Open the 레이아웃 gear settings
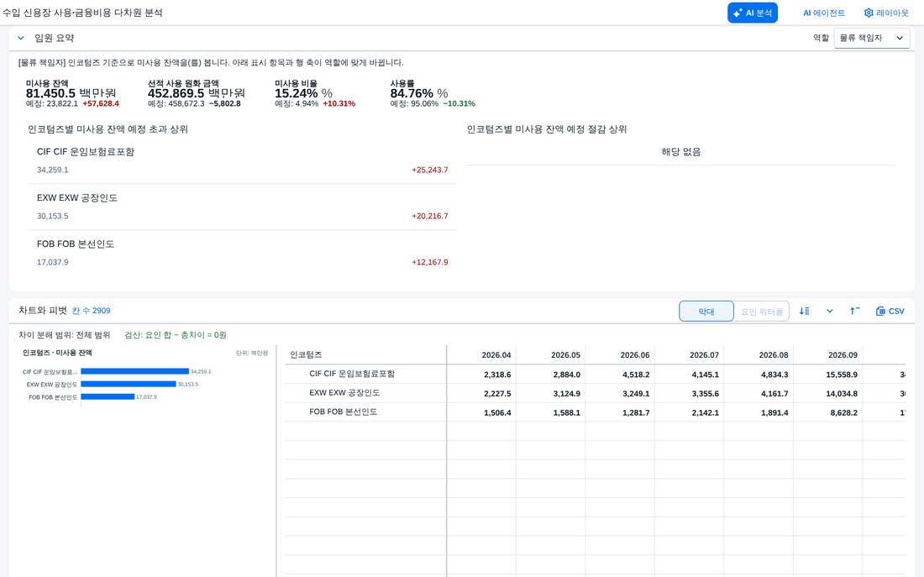The height and width of the screenshot is (577, 924). click(886, 13)
